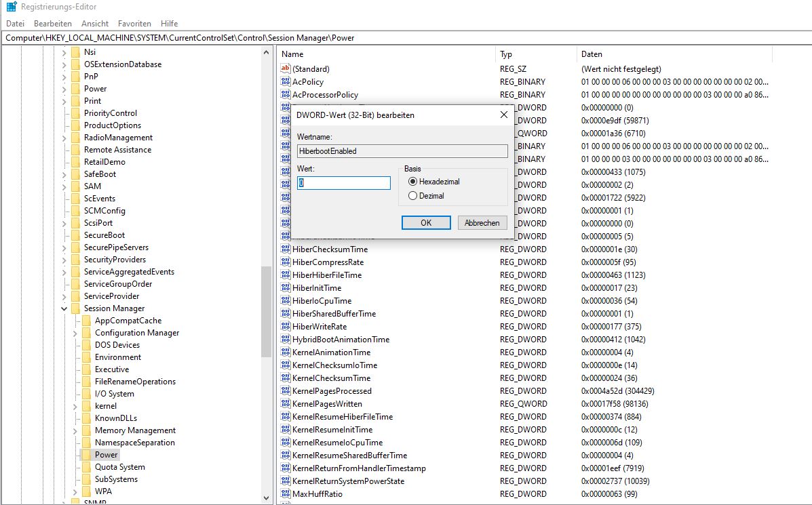Select the PriorityControl tree key
The image size is (812, 505).
click(x=111, y=113)
